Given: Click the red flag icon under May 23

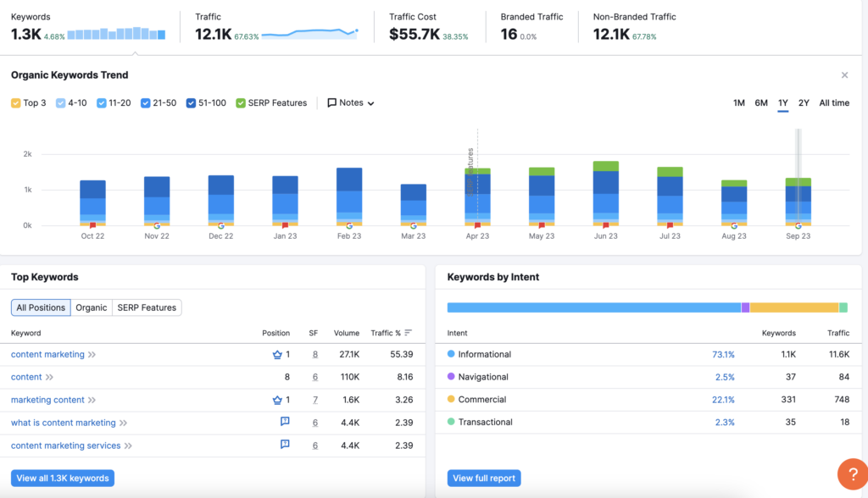Looking at the screenshot, I should coord(542,225).
